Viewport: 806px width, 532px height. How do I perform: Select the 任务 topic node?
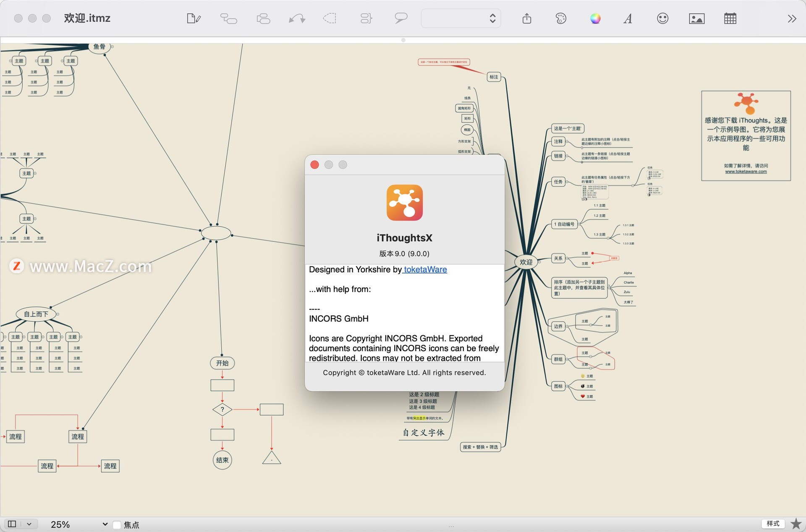(x=558, y=182)
